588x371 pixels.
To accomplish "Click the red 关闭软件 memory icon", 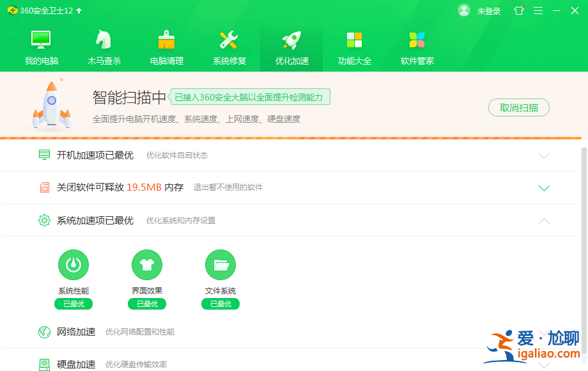I will tap(44, 187).
